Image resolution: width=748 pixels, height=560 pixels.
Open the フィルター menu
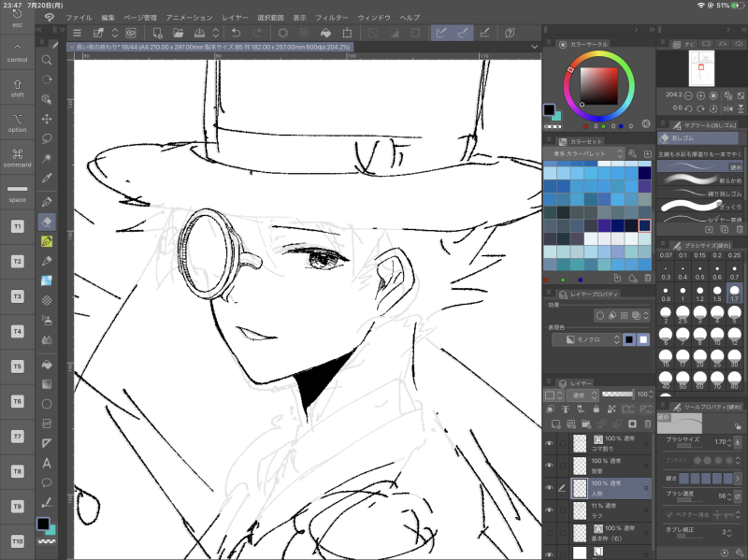click(332, 18)
